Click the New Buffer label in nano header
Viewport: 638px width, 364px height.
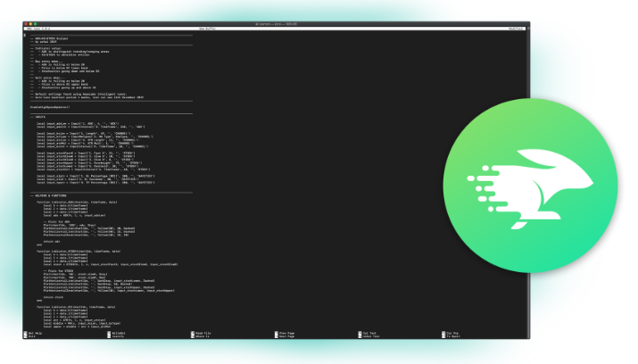(x=207, y=29)
